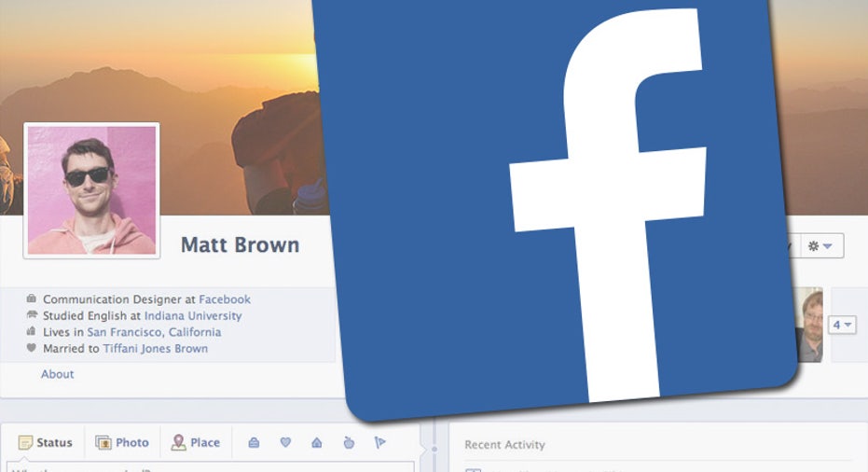Viewport: 868px width, 472px height.
Task: Click Matt Brown's profile picture
Action: pyautogui.click(x=92, y=190)
